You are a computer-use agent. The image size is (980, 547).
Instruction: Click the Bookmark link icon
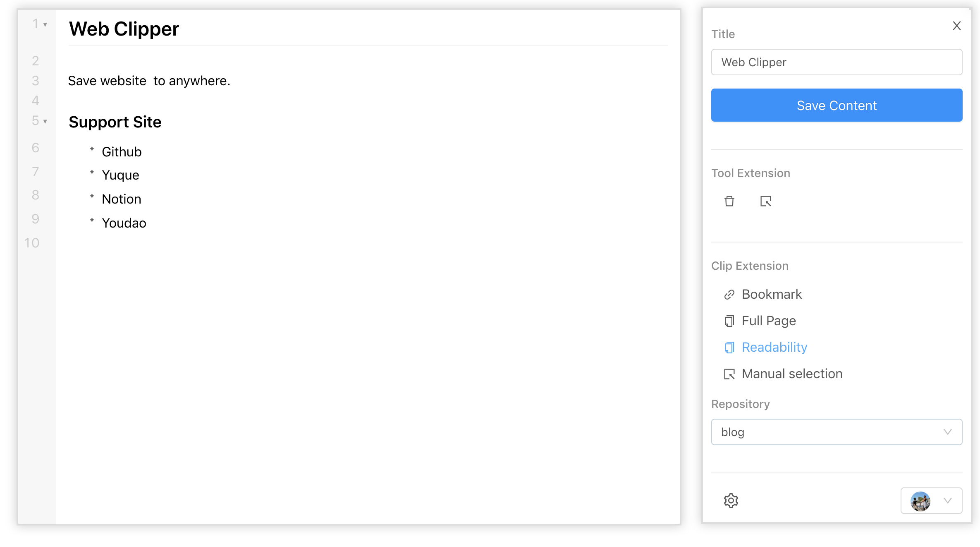(x=729, y=295)
